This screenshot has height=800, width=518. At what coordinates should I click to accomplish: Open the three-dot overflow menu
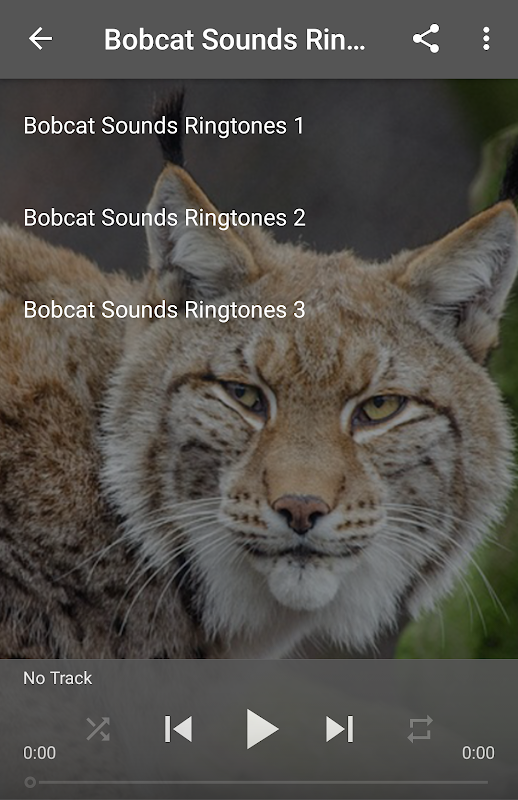pyautogui.click(x=486, y=39)
